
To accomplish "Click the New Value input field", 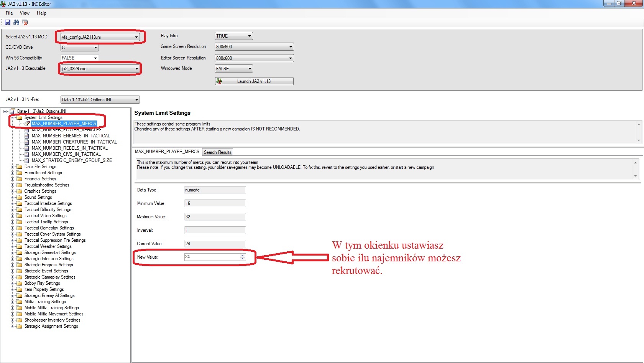I will click(212, 257).
